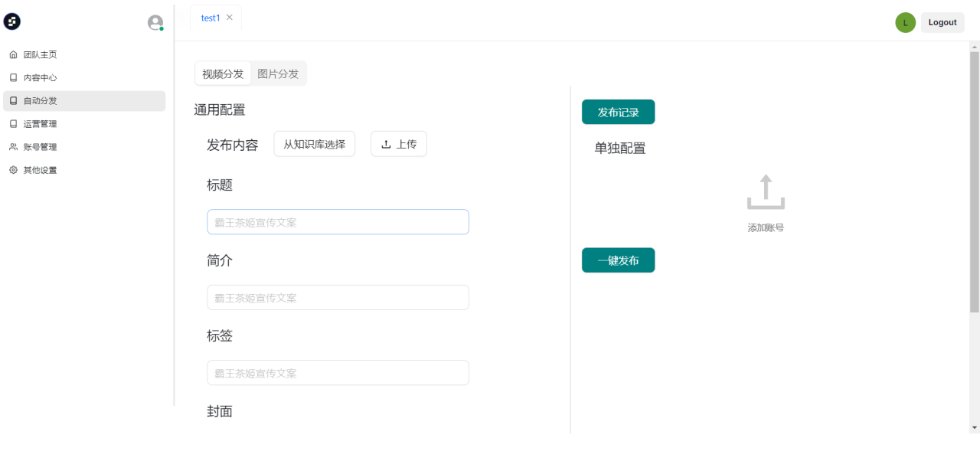Click the app logo in sidebar header
The image size is (980, 451).
click(x=12, y=22)
